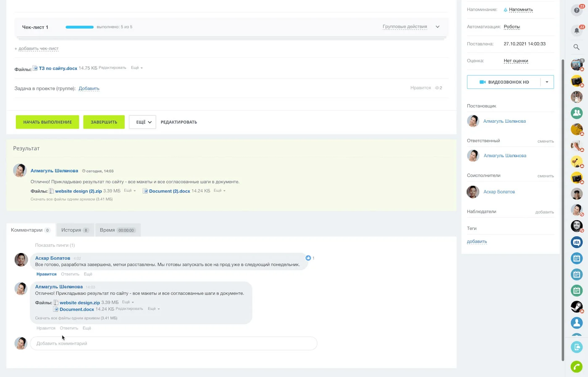Open the blue person silhouette chat icon
This screenshot has width=588, height=377.
click(577, 323)
